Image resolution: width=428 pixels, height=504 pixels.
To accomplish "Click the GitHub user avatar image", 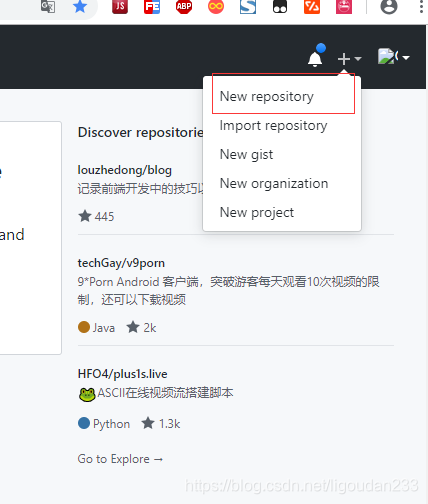I will [388, 56].
